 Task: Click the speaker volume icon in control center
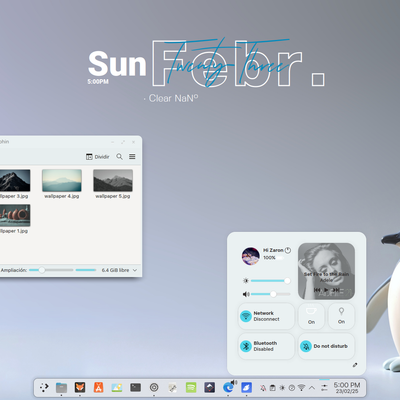(246, 294)
